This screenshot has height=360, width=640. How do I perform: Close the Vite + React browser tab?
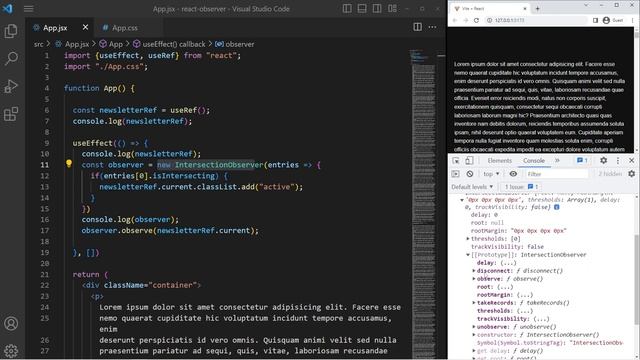(x=525, y=9)
